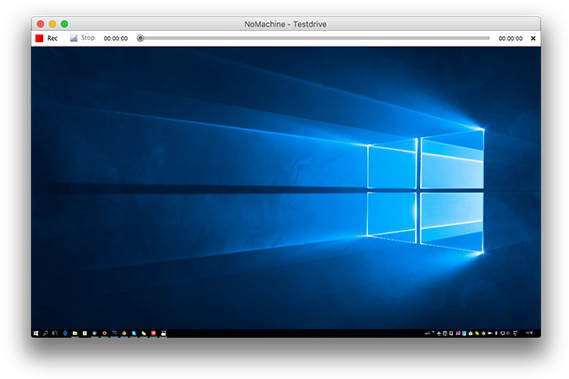Open the Windows Start menu

(x=36, y=333)
